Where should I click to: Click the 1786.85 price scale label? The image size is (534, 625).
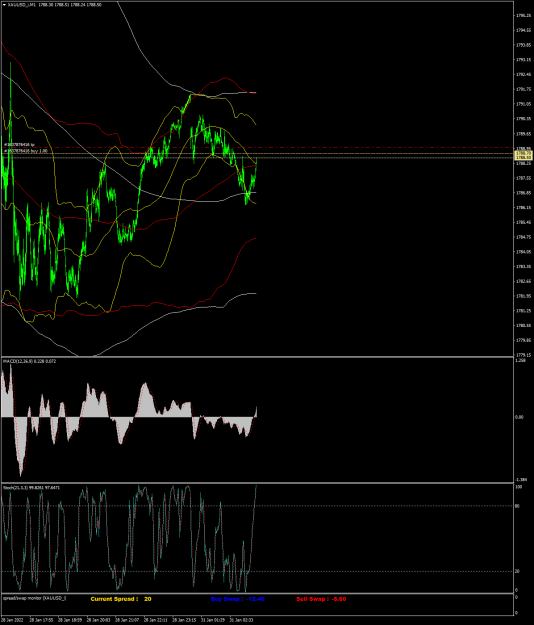pos(523,193)
